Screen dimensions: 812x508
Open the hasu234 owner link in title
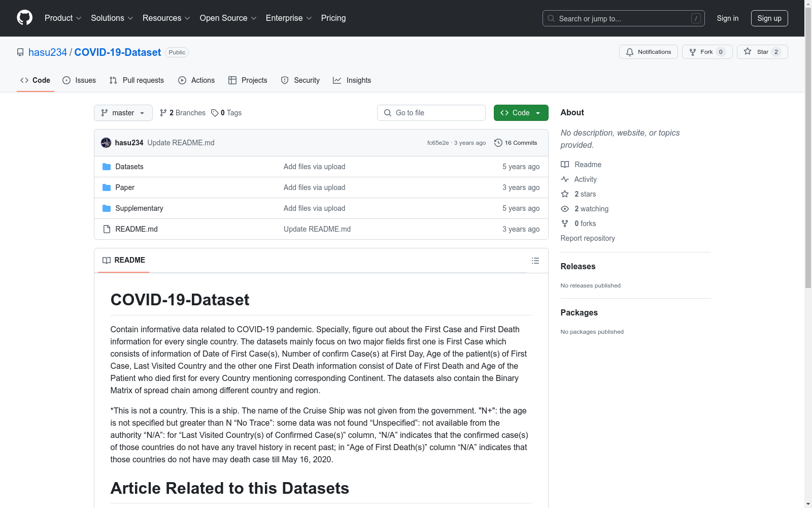pyautogui.click(x=48, y=52)
